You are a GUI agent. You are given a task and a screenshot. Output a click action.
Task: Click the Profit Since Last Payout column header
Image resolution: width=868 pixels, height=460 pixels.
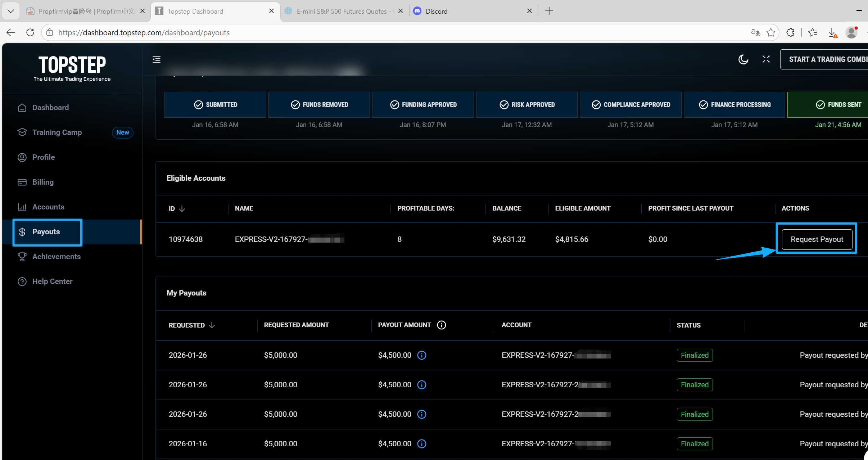[x=691, y=208]
